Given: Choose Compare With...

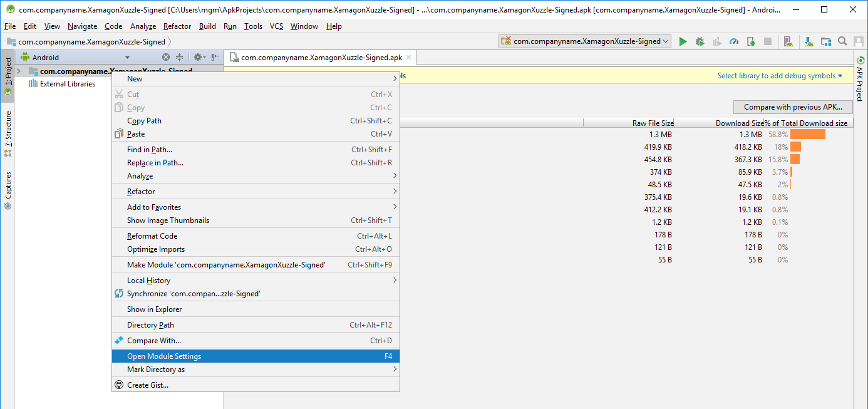Looking at the screenshot, I should (x=256, y=341).
